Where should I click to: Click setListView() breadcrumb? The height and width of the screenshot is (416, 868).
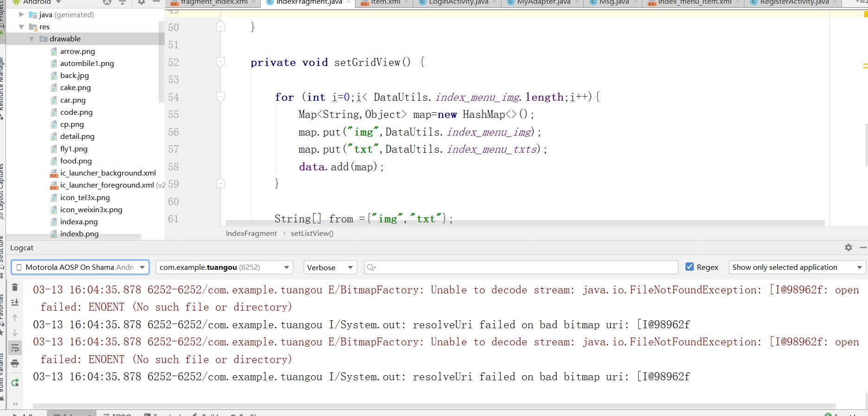312,233
